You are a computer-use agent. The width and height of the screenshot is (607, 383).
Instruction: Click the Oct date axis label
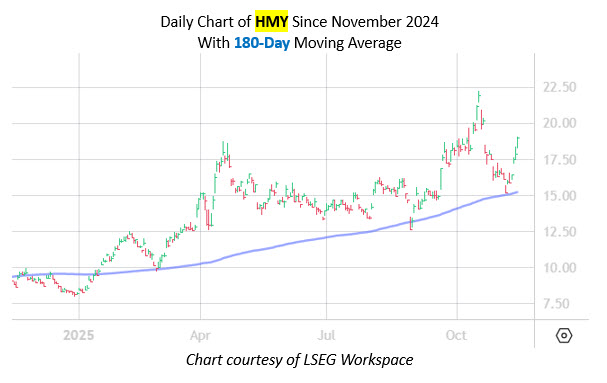click(x=456, y=335)
